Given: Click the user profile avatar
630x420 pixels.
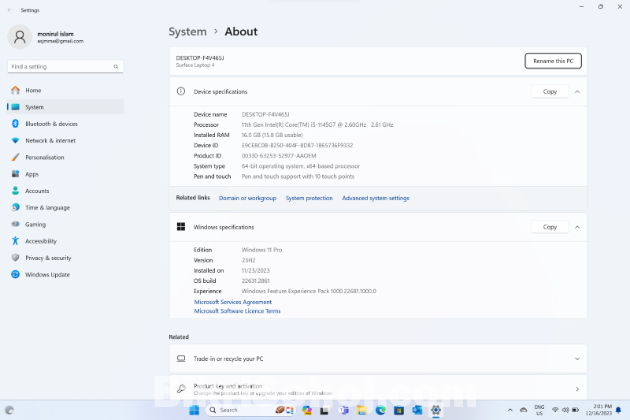Looking at the screenshot, I should 20,37.
